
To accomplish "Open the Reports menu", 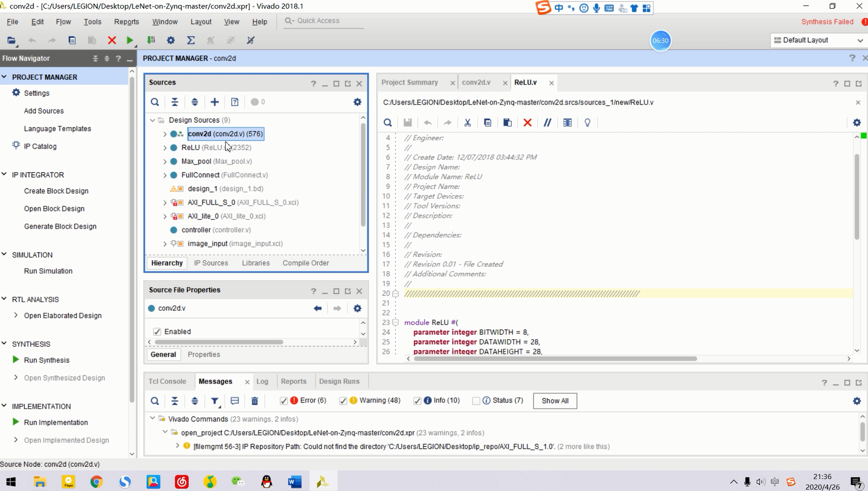I will pyautogui.click(x=126, y=21).
